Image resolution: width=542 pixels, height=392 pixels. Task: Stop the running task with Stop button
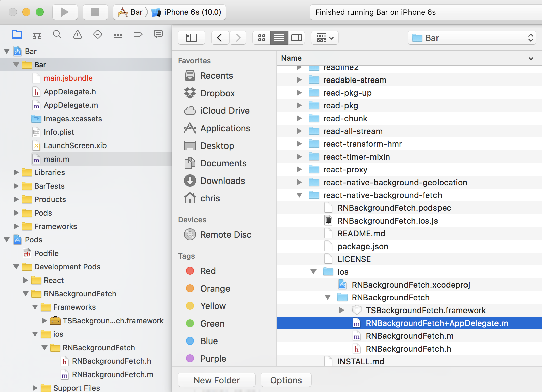click(95, 12)
